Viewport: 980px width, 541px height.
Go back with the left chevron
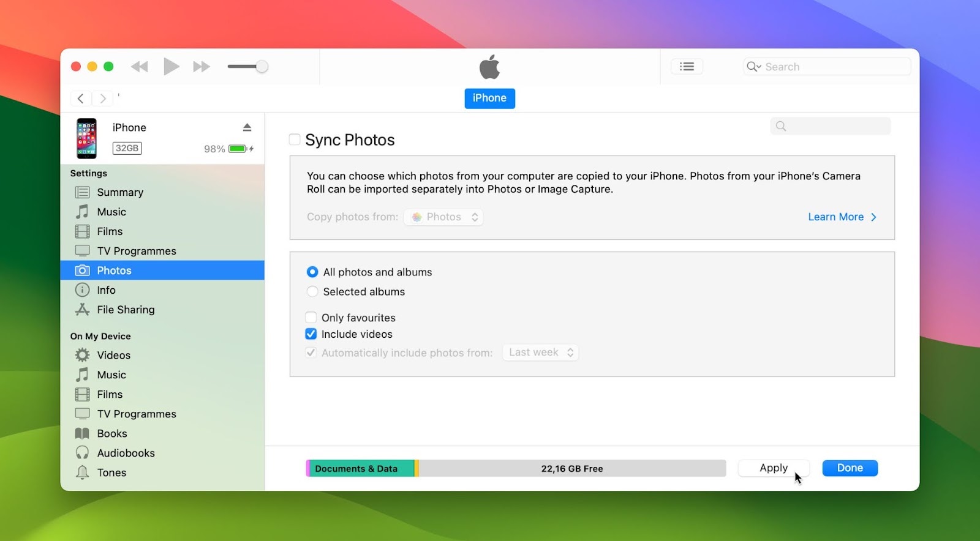pyautogui.click(x=81, y=99)
